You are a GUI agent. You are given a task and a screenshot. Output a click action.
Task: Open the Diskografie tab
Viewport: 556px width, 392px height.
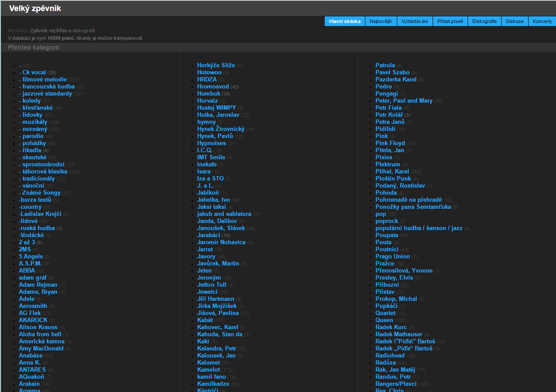pyautogui.click(x=484, y=21)
